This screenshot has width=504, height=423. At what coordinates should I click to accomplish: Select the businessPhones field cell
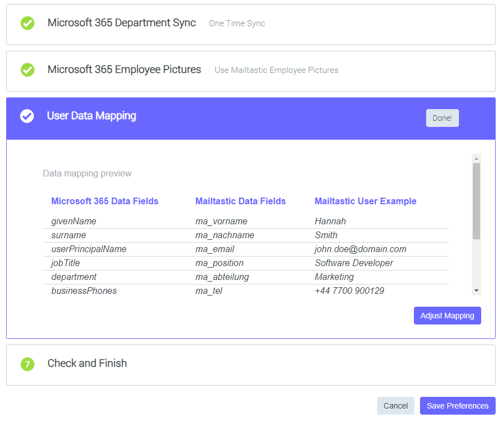(84, 291)
